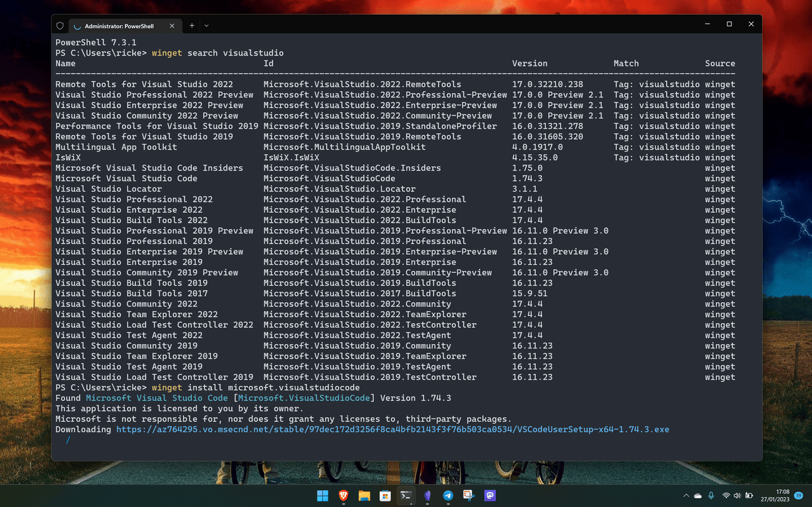Click 'Microsoft.VisualStudio.2022.RemoteTools' Id
Image resolution: width=812 pixels, height=507 pixels.
tap(362, 84)
